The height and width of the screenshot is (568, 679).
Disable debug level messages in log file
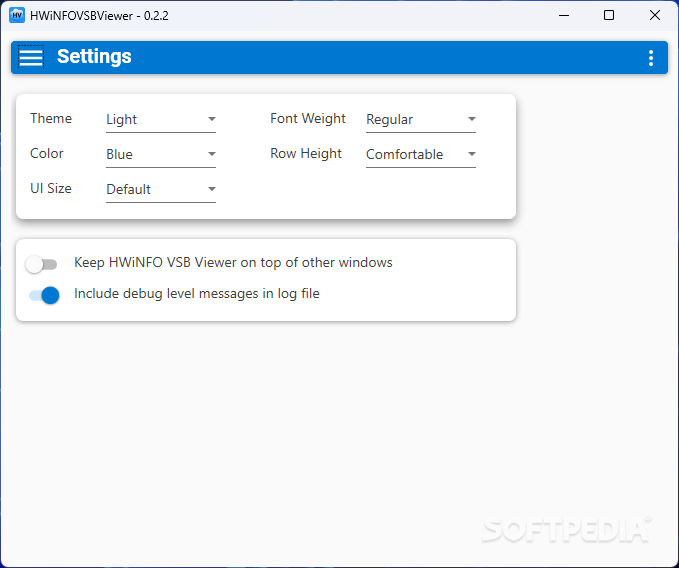(x=44, y=295)
